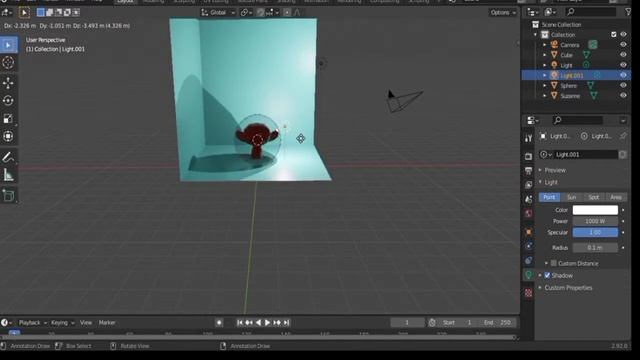Viewport: 640px width, 360px height.
Task: Select the Annotate tool
Action: 8,157
